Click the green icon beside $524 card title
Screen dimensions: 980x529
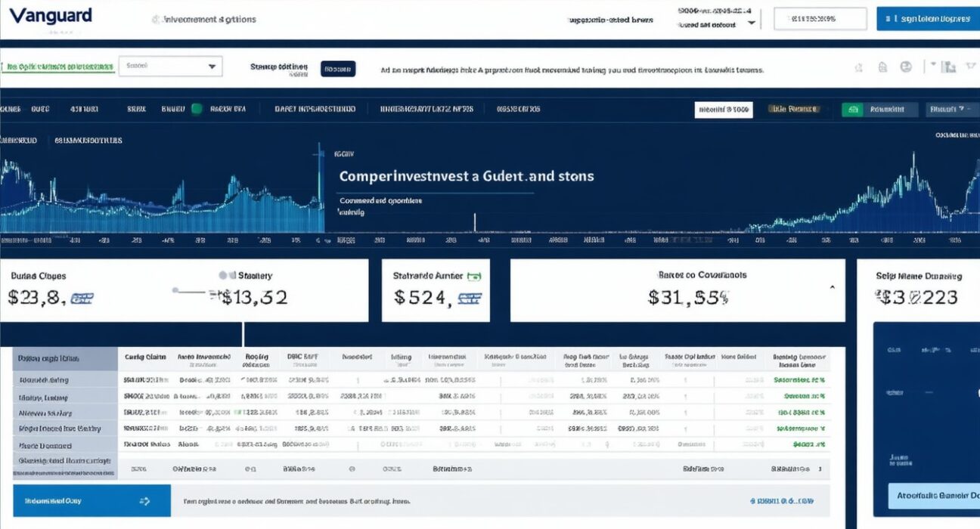pos(475,277)
